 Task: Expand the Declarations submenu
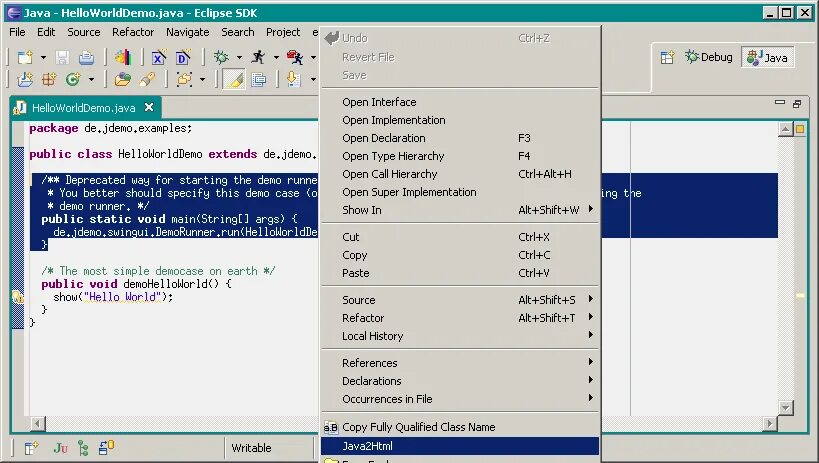coord(460,381)
